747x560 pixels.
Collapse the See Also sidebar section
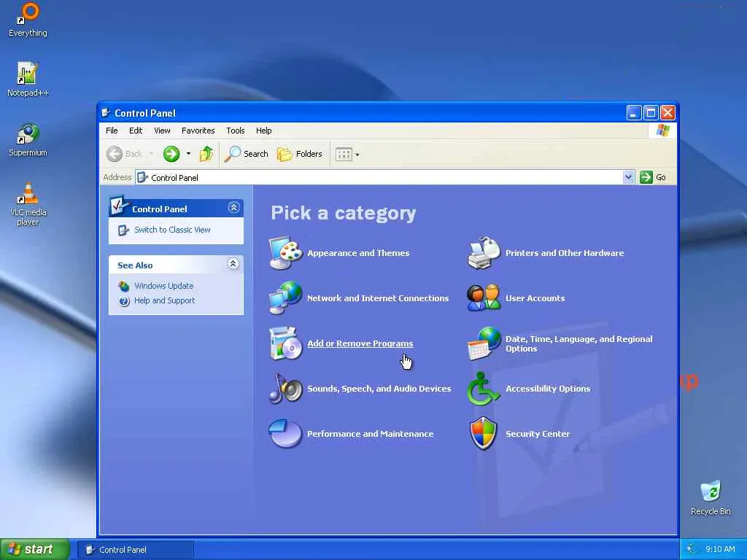[x=233, y=264]
